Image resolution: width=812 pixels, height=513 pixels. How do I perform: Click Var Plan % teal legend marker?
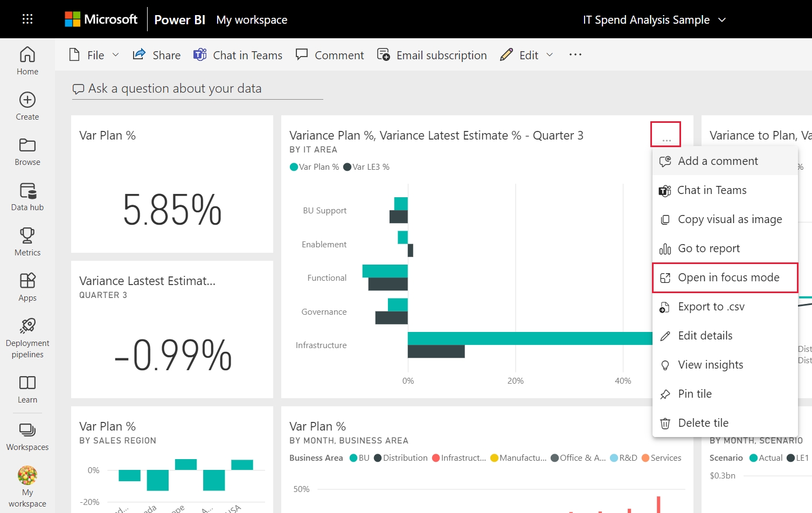pyautogui.click(x=294, y=167)
